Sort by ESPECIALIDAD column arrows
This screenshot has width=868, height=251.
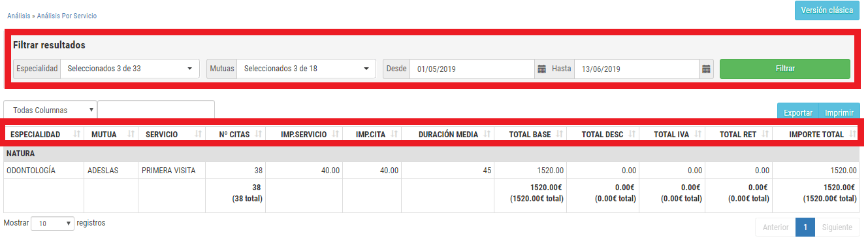[78, 134]
